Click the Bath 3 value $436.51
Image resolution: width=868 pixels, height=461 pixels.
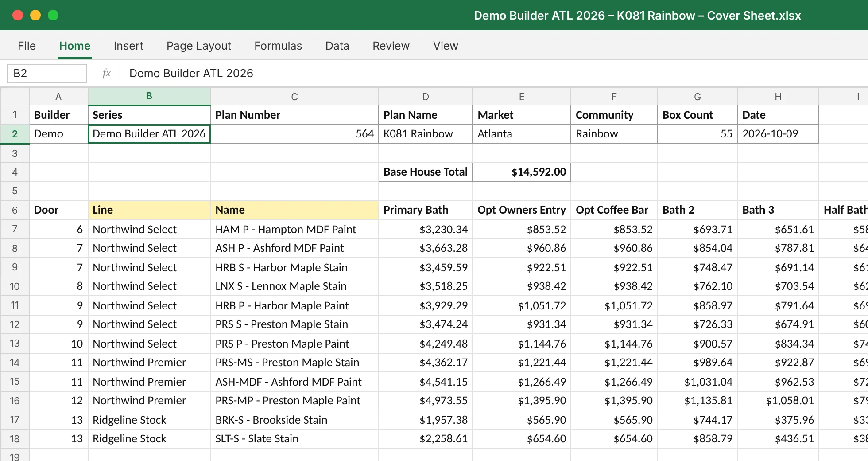point(778,439)
